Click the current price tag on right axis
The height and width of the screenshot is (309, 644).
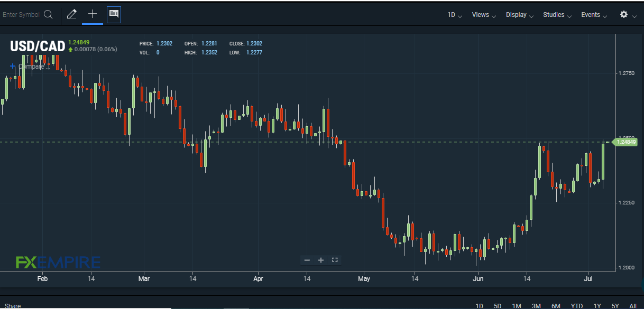coord(625,142)
